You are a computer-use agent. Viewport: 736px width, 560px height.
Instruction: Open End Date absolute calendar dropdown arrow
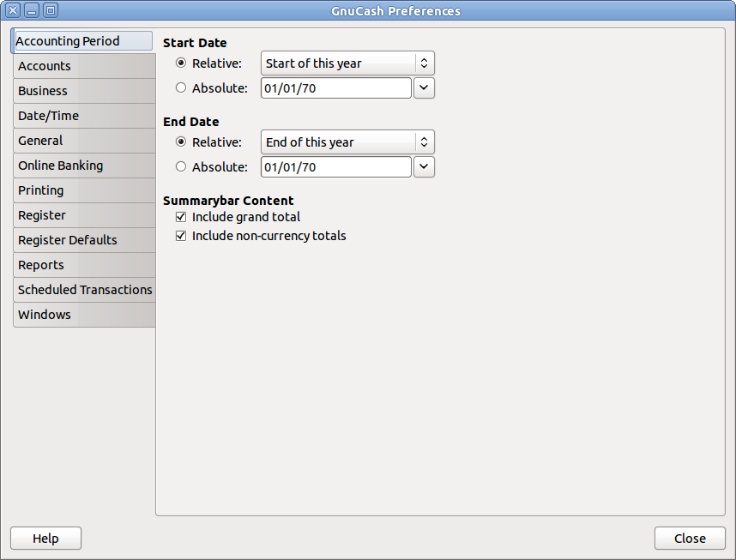[x=424, y=167]
